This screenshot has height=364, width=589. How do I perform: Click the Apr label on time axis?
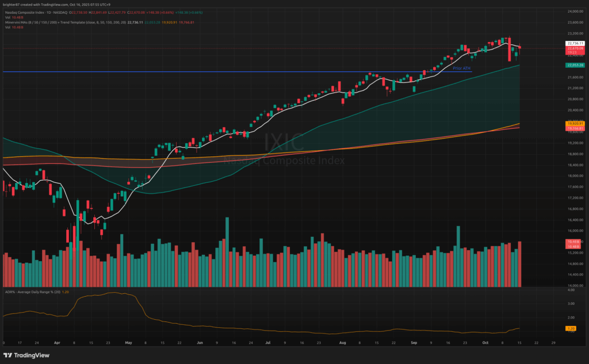coord(57,342)
